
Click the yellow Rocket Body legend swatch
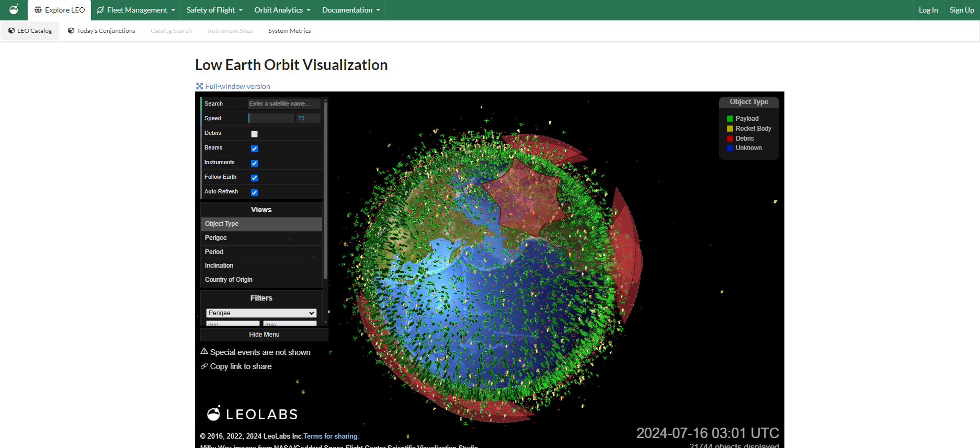(x=730, y=129)
